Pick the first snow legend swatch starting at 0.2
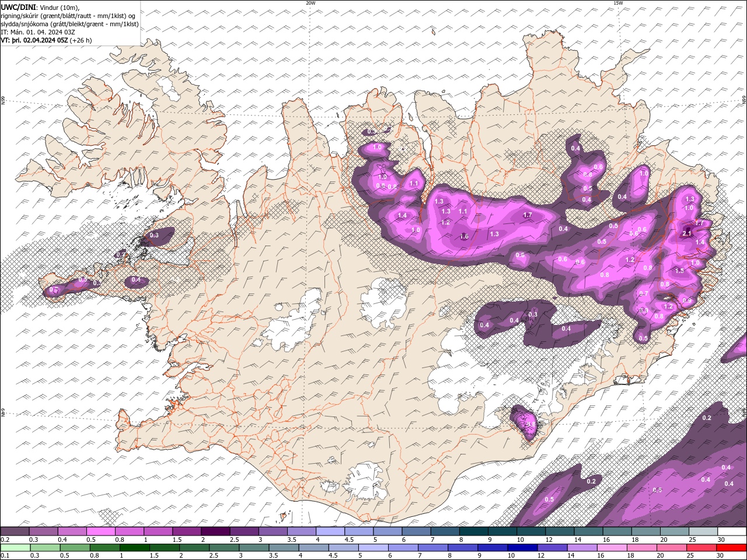747x560 pixels. [x=15, y=531]
